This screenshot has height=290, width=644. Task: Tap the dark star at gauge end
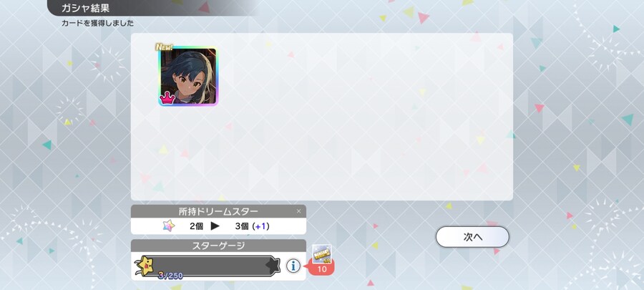pos(273,266)
